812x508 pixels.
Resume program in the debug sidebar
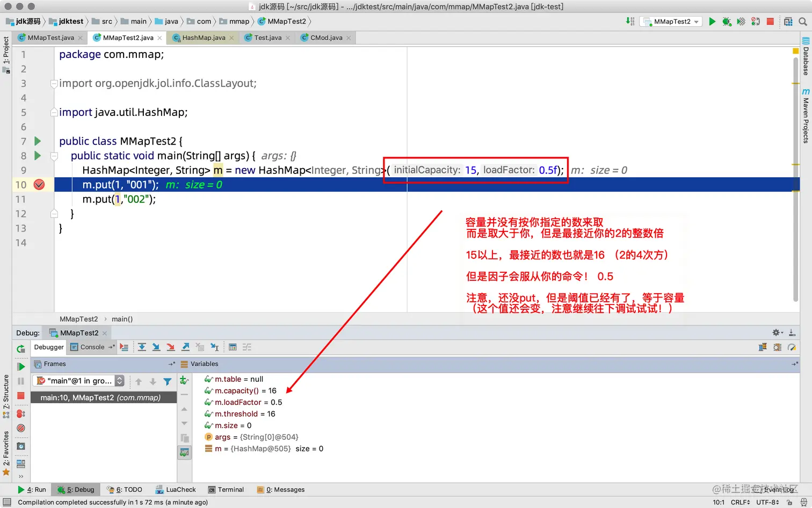(21, 367)
